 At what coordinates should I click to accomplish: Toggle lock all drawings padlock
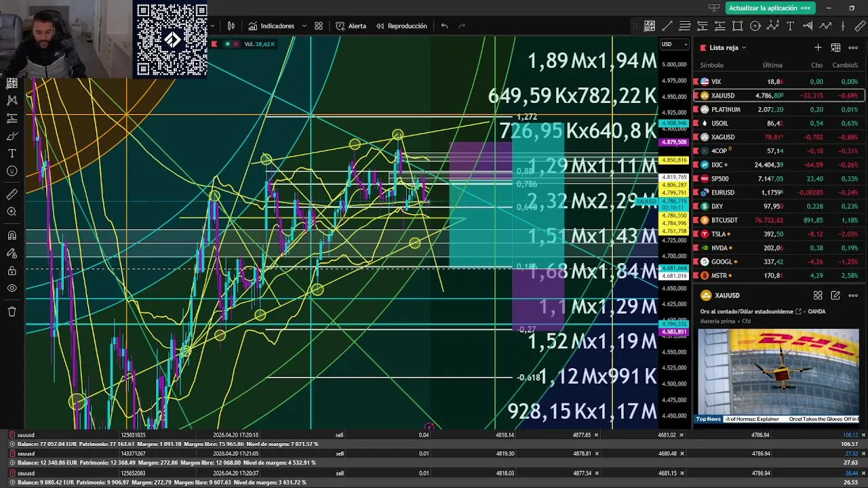(12, 271)
